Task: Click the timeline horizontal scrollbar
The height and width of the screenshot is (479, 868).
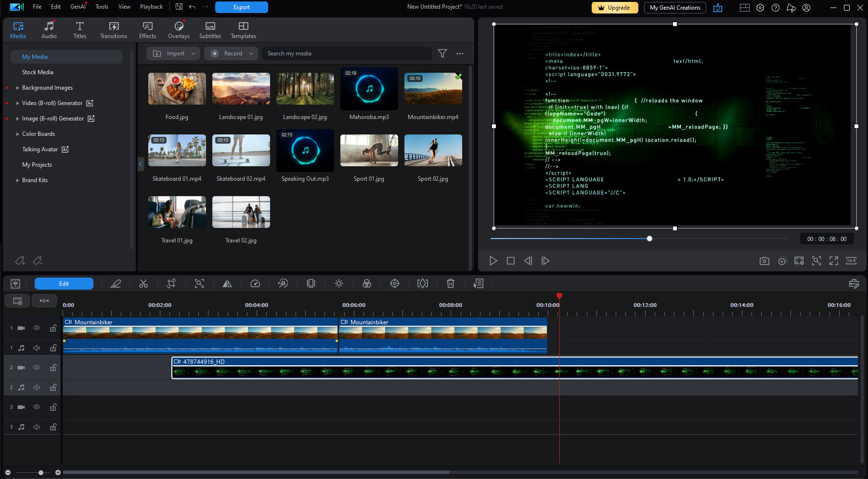Action: click(256, 472)
